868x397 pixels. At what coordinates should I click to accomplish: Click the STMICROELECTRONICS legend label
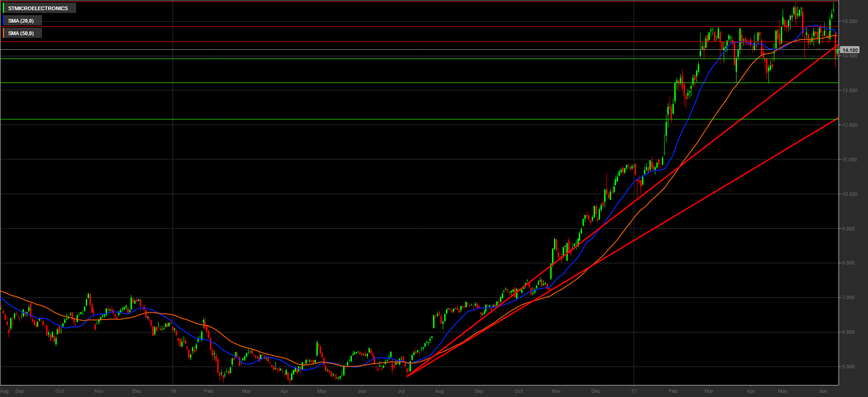click(x=38, y=8)
